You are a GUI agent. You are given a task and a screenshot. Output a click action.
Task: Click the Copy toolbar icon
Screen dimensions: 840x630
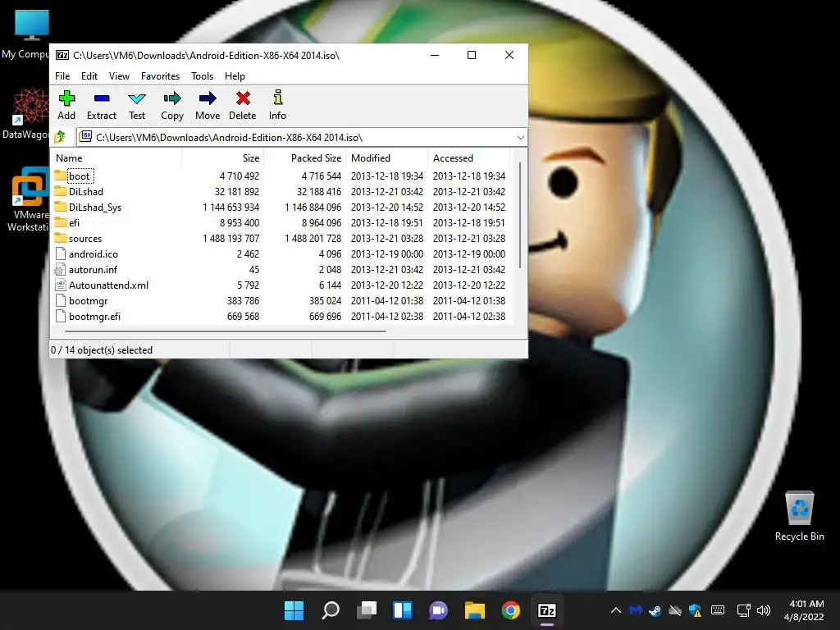tap(172, 105)
